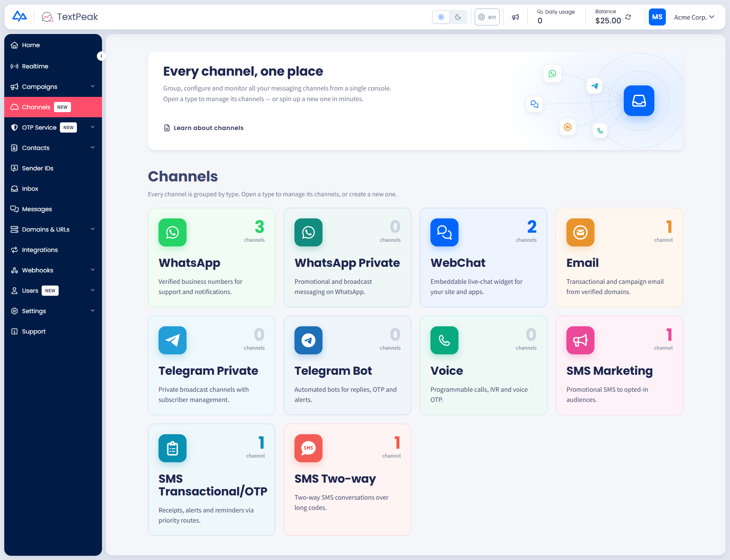The height and width of the screenshot is (560, 730).
Task: Switch to light theme mode
Action: pos(441,17)
